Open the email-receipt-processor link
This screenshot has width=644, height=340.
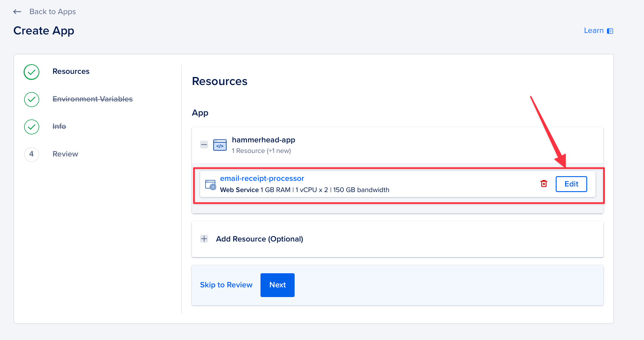coord(262,179)
